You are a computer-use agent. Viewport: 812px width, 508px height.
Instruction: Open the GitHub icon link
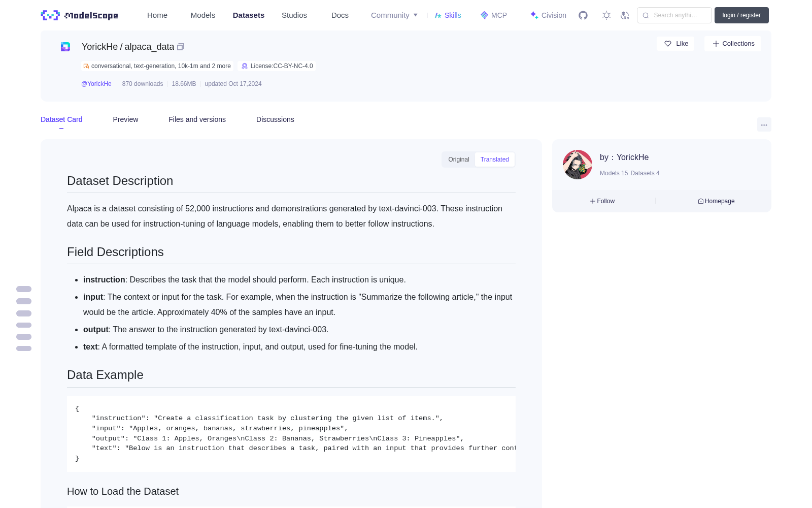point(583,15)
